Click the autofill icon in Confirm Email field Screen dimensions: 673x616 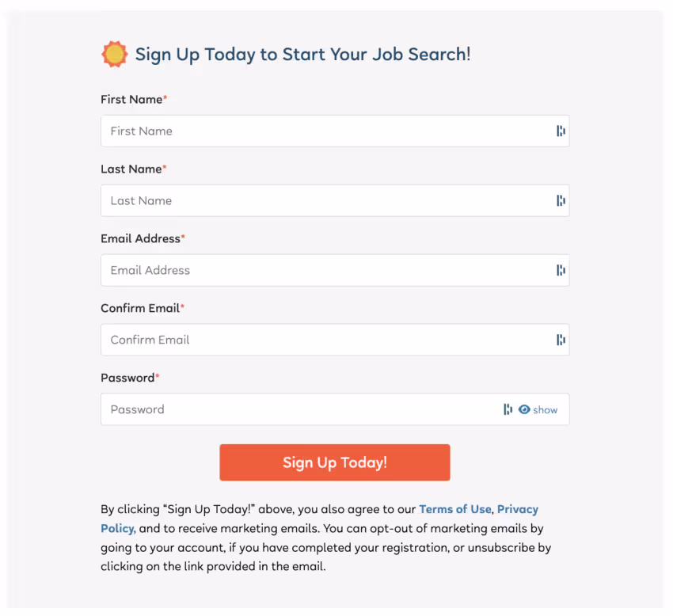(561, 340)
